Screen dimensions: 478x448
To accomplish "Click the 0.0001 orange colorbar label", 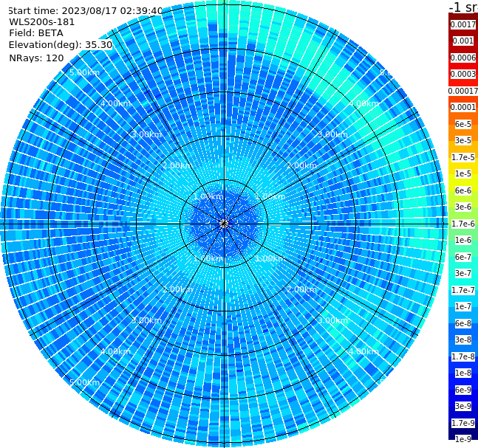I will [462, 107].
